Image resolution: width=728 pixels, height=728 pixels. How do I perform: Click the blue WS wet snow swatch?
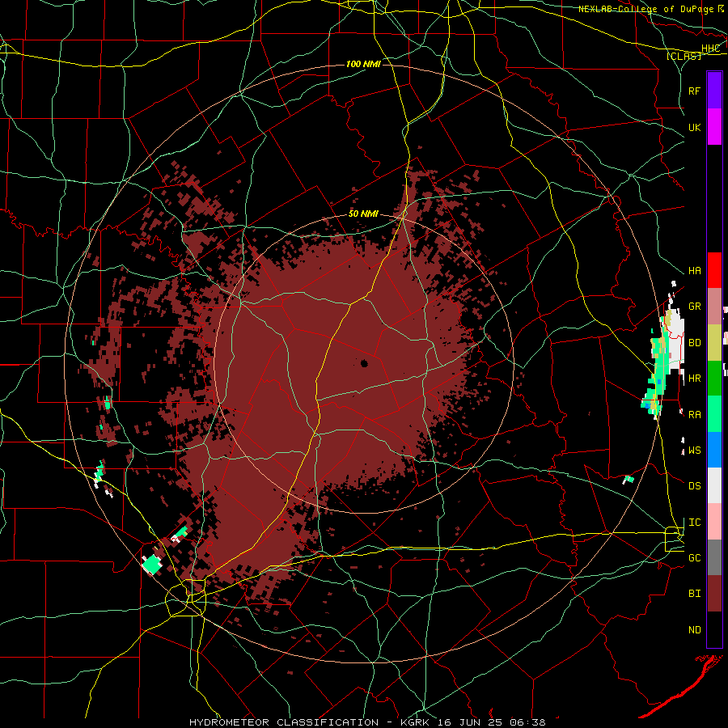coord(714,450)
